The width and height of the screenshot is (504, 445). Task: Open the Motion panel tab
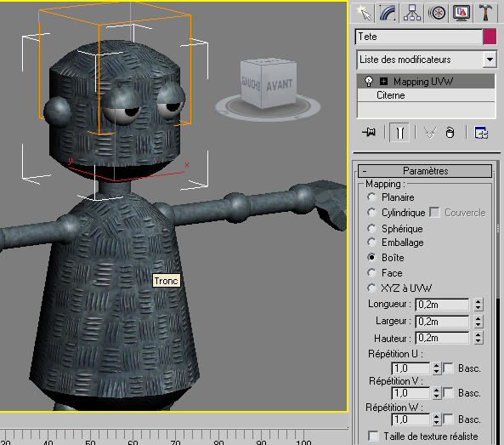437,13
